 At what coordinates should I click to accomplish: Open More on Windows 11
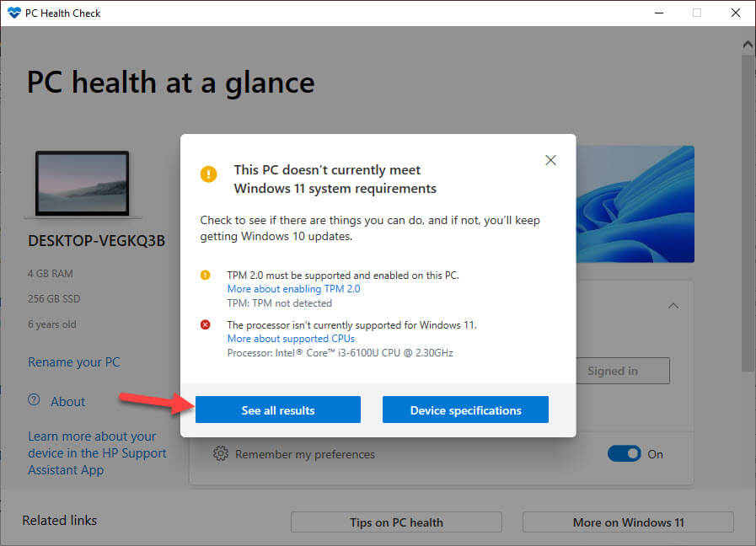[628, 522]
